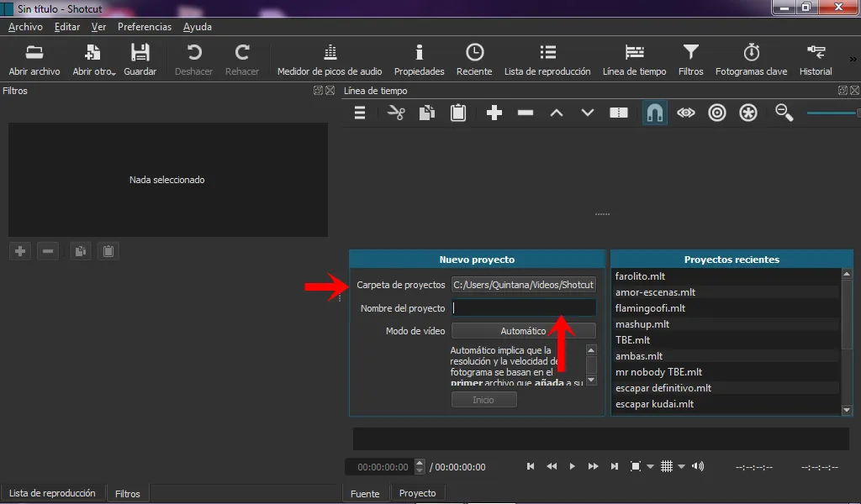Copy filters in Filtros panel
The height and width of the screenshot is (504, 861).
80,251
